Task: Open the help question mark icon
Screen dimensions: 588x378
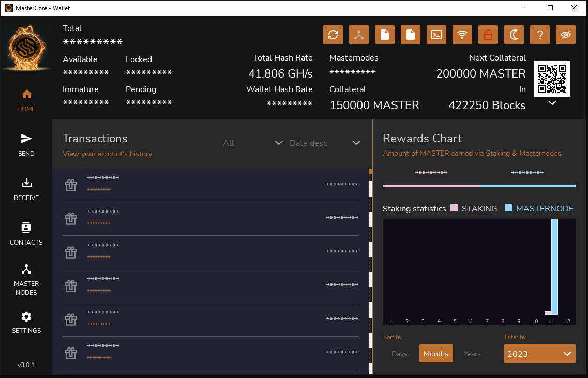Action: tap(539, 35)
